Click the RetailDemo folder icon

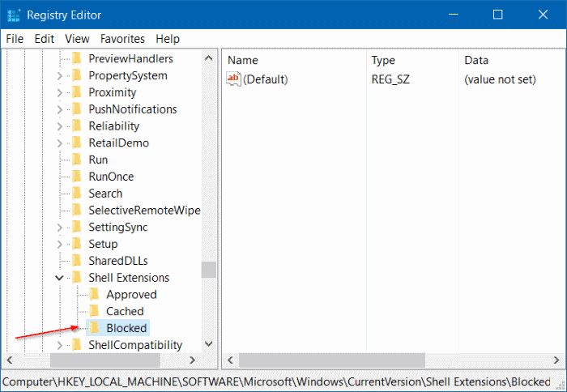click(x=77, y=143)
